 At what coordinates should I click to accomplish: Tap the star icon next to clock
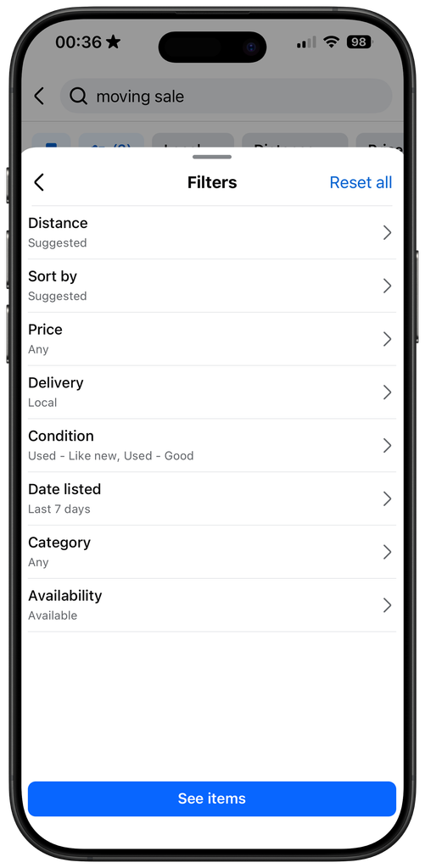[113, 42]
